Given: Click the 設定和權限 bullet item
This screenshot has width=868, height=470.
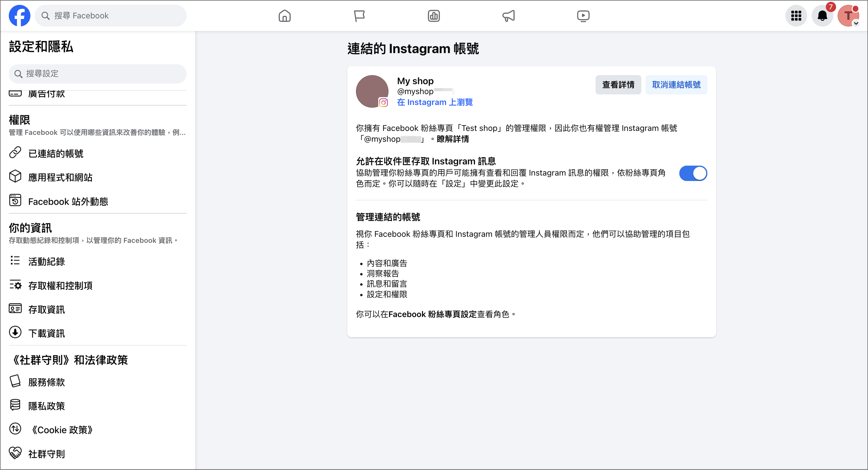Looking at the screenshot, I should [387, 294].
